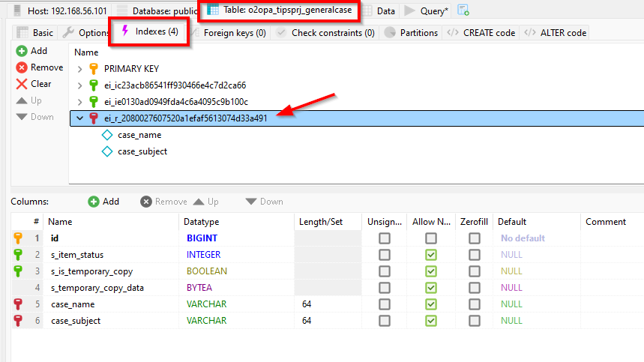Collapse the ei_r_2080027607520a1efaf5613074d33a491 index
This screenshot has width=644, height=362.
coord(80,118)
